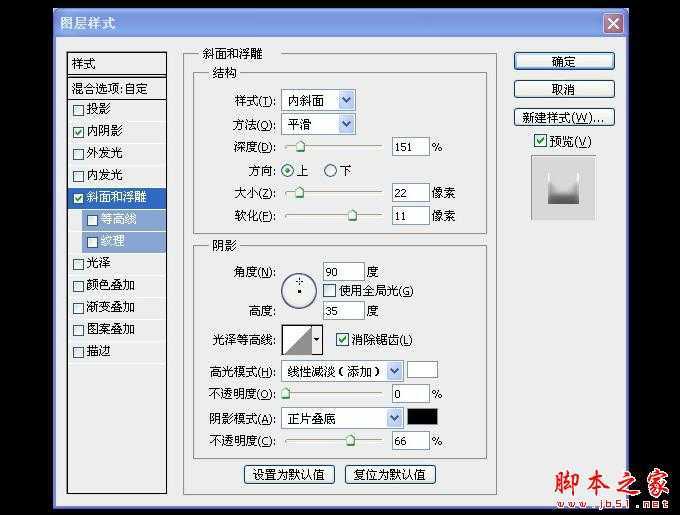The height and width of the screenshot is (515, 680).
Task: Click the depth value field 151
Action: pyautogui.click(x=410, y=147)
